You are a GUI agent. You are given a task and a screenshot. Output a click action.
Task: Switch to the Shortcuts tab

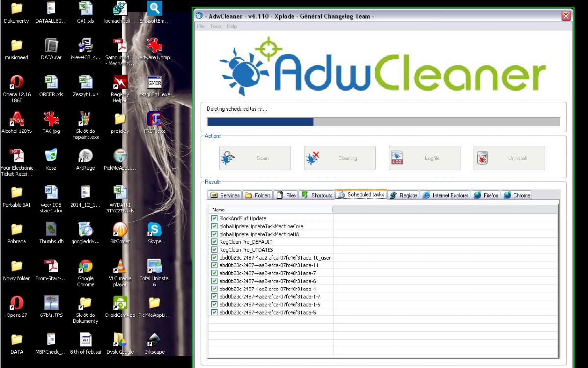point(317,195)
